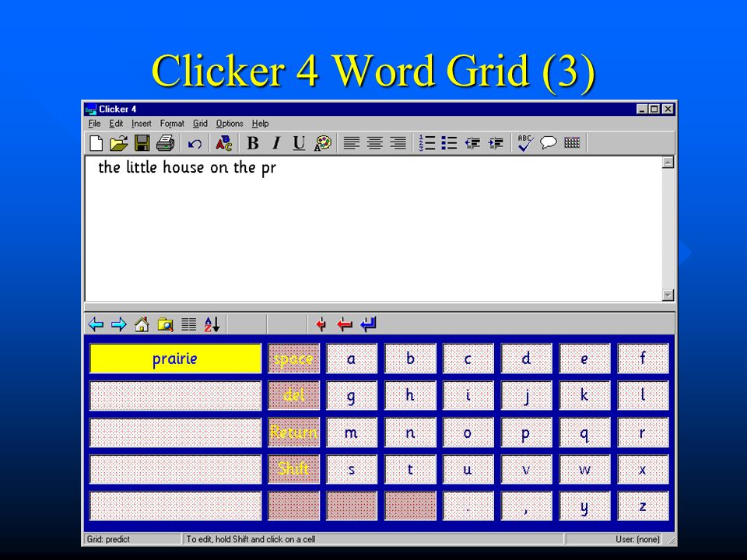Open the Edit menu
The height and width of the screenshot is (560, 747).
(116, 124)
